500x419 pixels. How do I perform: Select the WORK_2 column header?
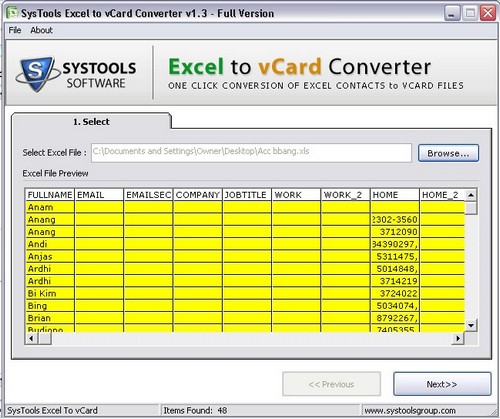(x=346, y=195)
